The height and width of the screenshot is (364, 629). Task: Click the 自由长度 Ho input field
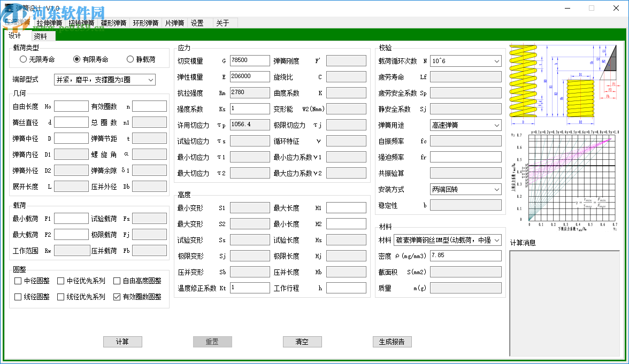tap(71, 106)
